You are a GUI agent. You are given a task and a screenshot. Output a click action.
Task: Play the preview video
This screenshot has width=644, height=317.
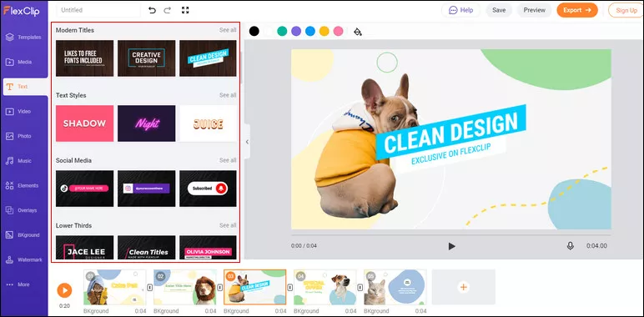451,246
